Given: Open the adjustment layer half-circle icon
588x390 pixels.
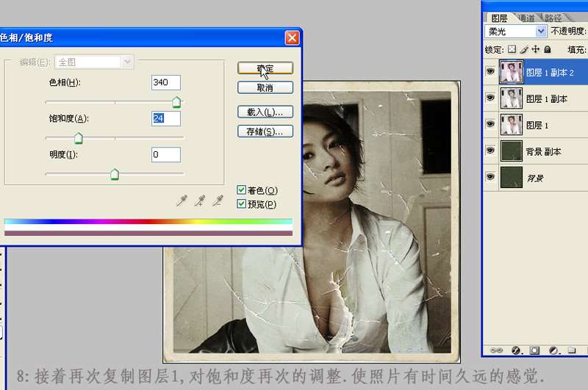Looking at the screenshot, I should pos(552,350).
